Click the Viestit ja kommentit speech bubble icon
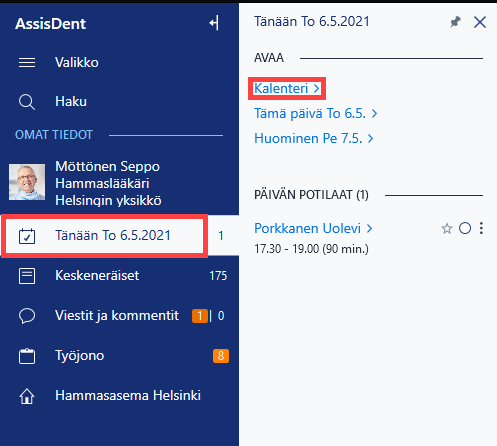The height and width of the screenshot is (446, 497). click(x=27, y=316)
